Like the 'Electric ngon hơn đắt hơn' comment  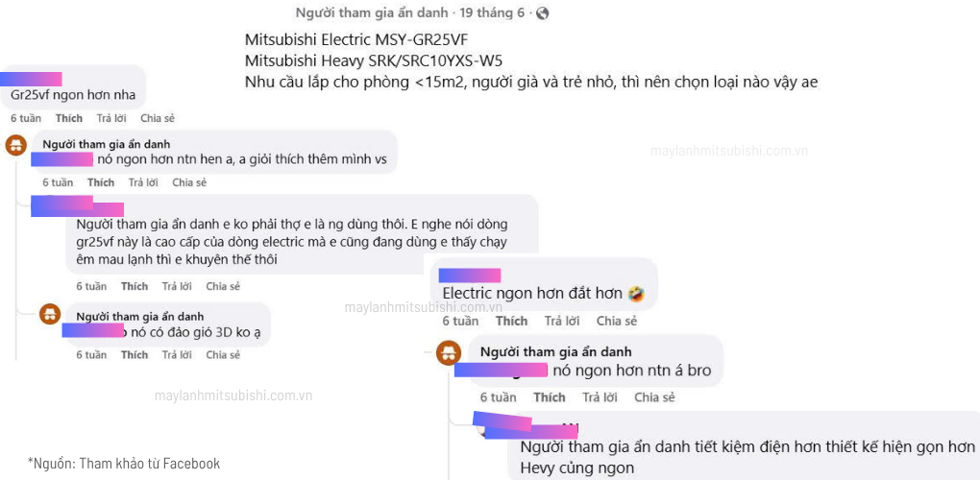tap(511, 321)
